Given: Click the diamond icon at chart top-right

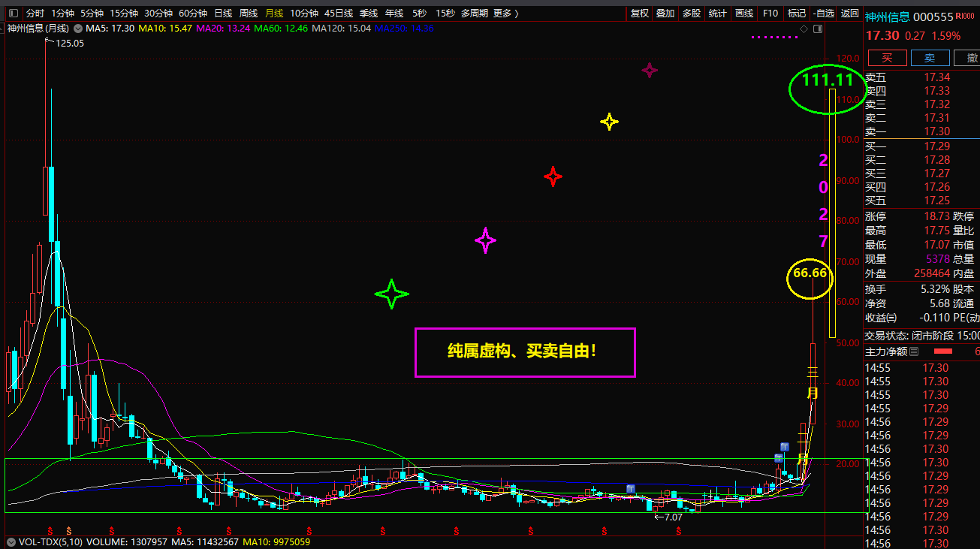Looking at the screenshot, I should point(804,29).
